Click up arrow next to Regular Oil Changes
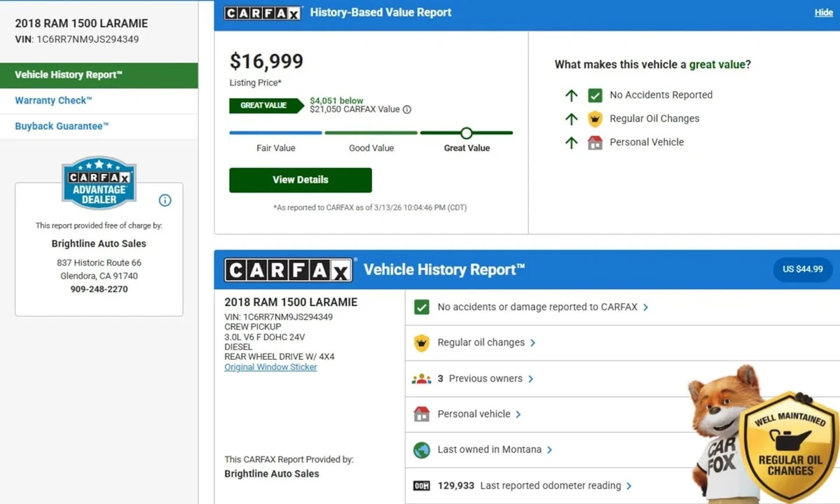The image size is (840, 504). 572,119
